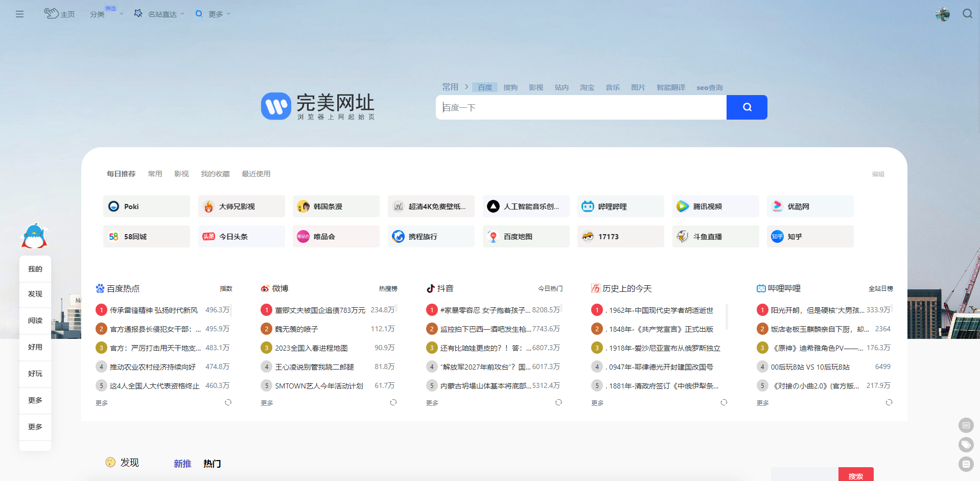Image resolution: width=980 pixels, height=481 pixels.
Task: Open news '2023全国入春进程地图'
Action: pos(311,348)
